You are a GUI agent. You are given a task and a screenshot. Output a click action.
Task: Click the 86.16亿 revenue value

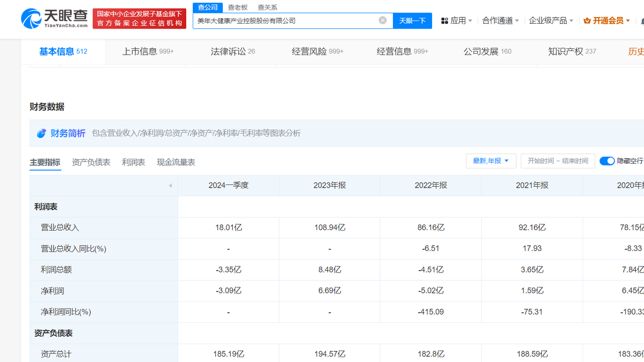(431, 227)
